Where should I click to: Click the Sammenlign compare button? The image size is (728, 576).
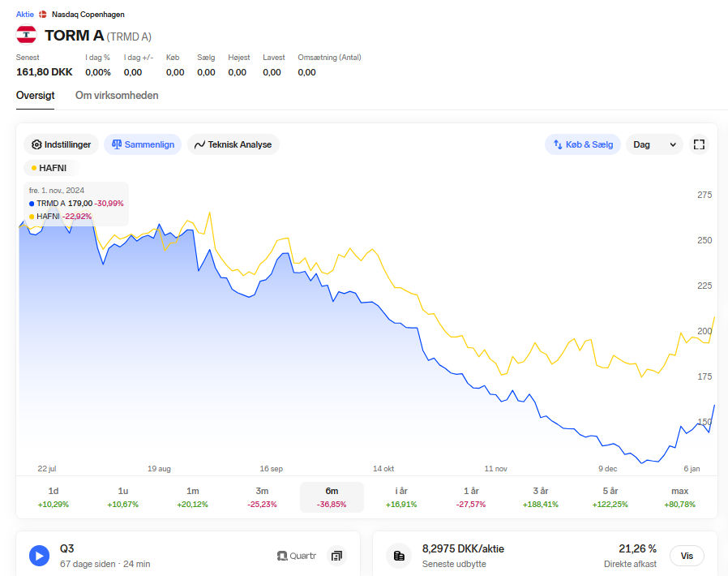click(x=143, y=144)
